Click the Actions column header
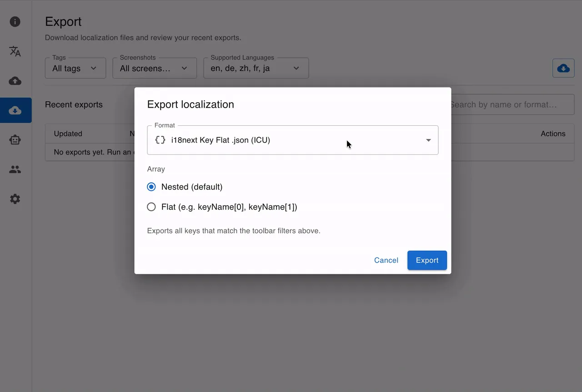The image size is (582, 392). pos(553,134)
